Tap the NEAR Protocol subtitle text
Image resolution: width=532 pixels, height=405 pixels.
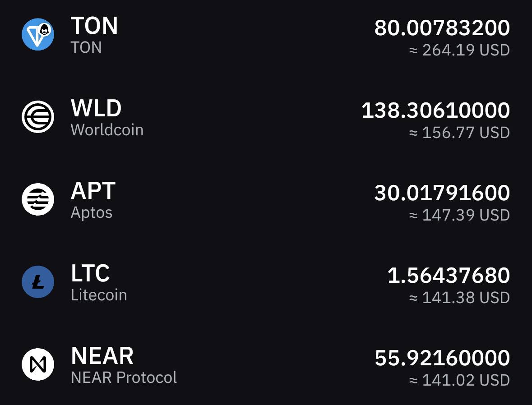(124, 377)
